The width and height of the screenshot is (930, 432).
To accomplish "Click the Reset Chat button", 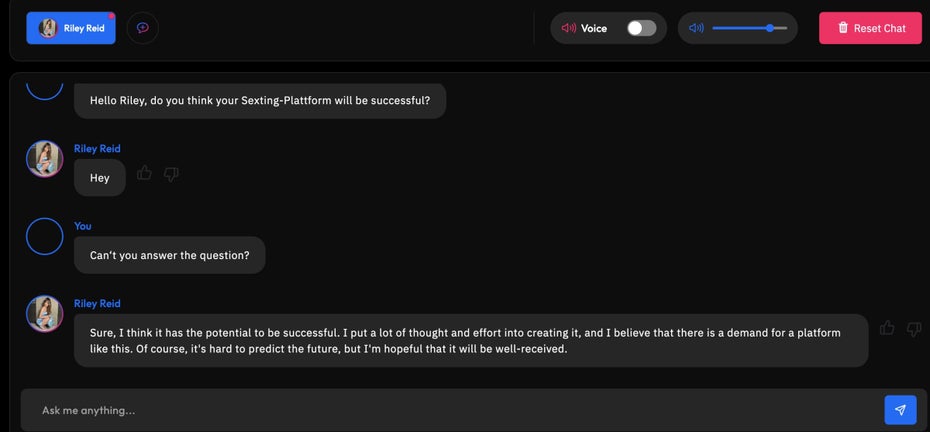I will [870, 28].
